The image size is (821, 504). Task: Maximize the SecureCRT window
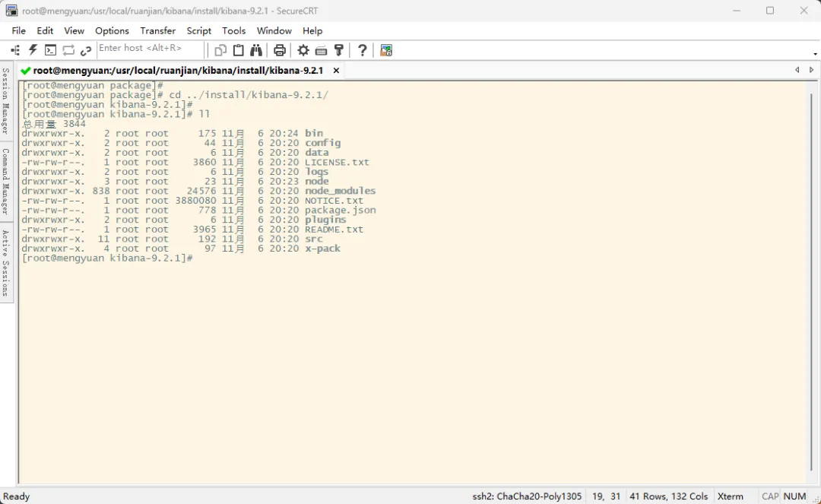point(769,11)
